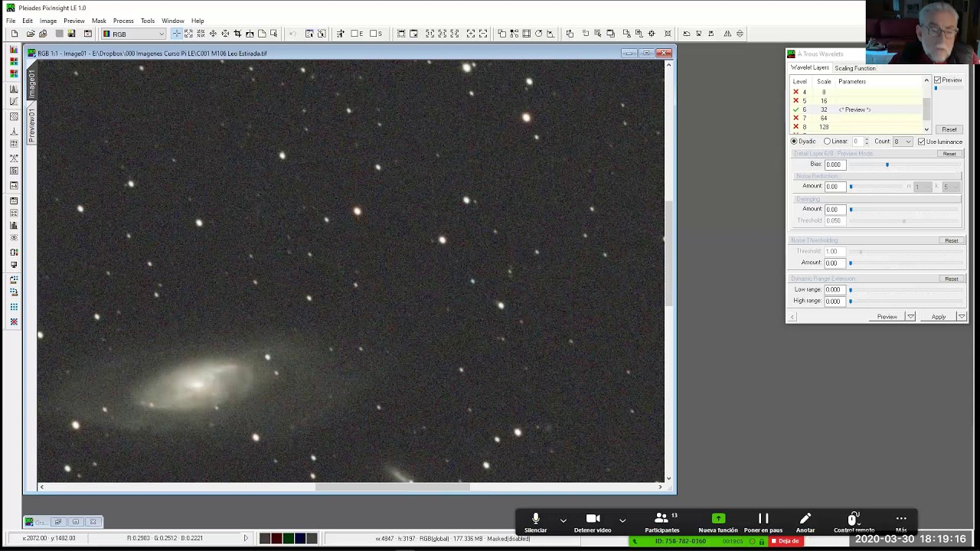This screenshot has height=551, width=980.
Task: Open the Anotar annotation tool
Action: coord(805,523)
